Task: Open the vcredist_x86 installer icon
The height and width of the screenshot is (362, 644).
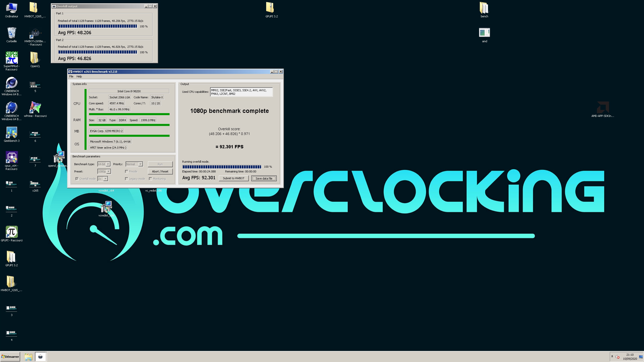Action: pos(106,209)
